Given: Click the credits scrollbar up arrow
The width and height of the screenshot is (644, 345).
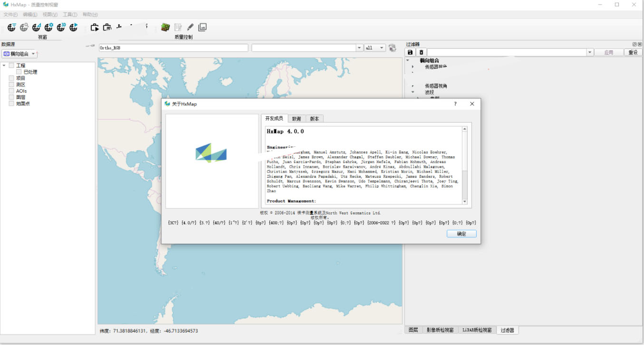Looking at the screenshot, I should [464, 129].
